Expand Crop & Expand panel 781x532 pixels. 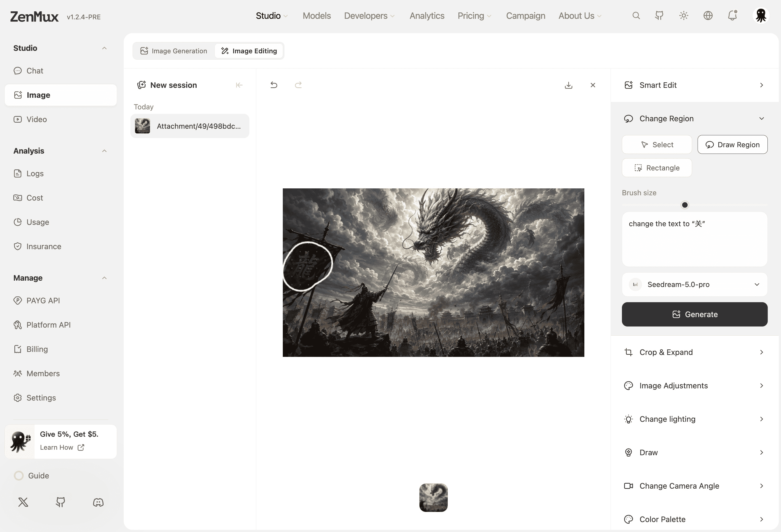(694, 352)
